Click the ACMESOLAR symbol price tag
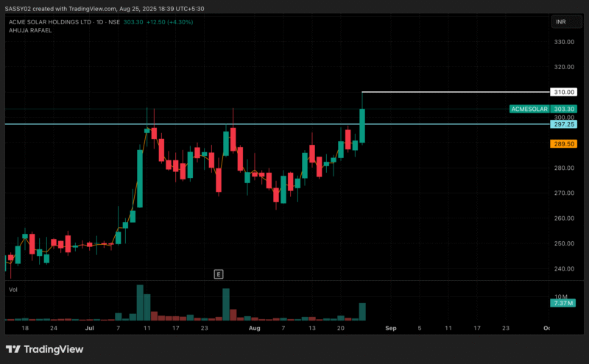 pos(529,109)
